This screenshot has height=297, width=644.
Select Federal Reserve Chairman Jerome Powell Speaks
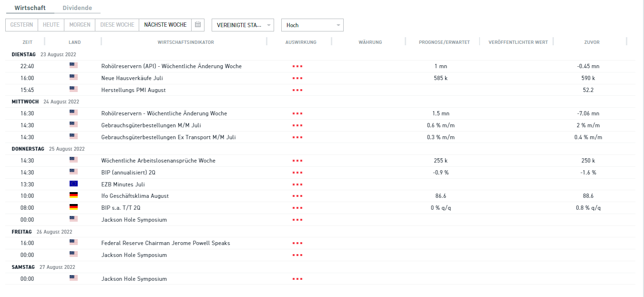coord(166,243)
